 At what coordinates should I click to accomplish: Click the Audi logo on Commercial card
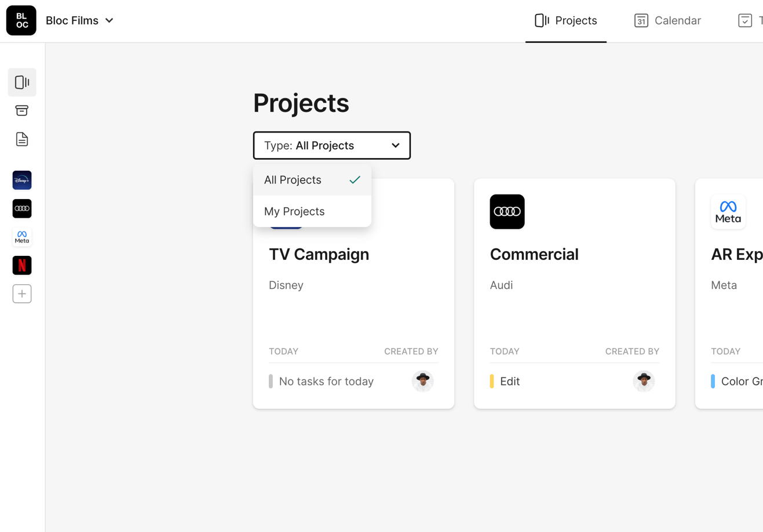coord(507,211)
